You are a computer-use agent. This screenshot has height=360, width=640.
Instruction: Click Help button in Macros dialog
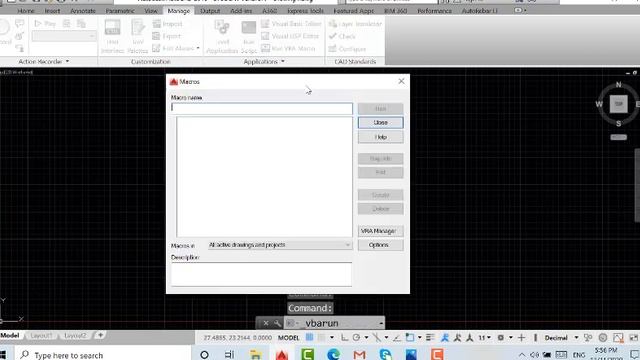380,137
